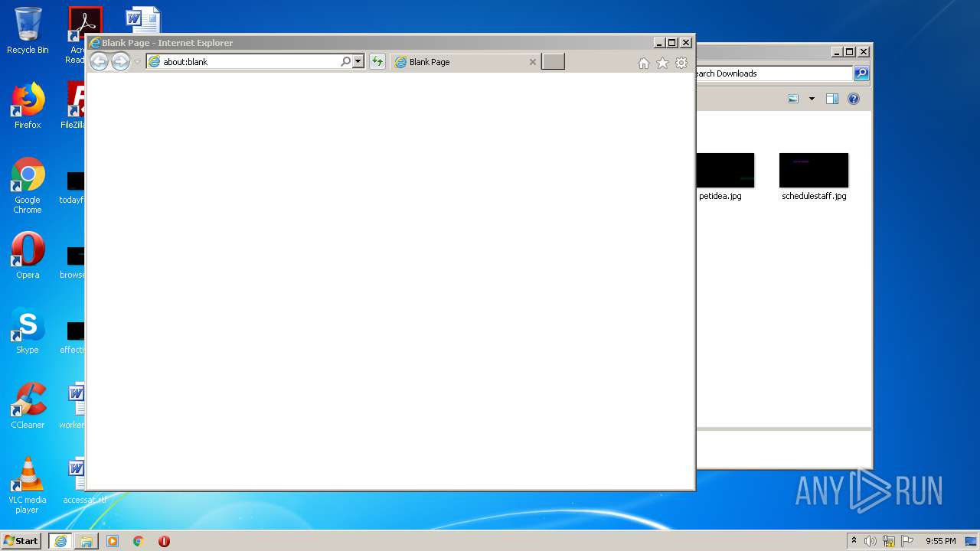Toggle preview pane in Downloads window
This screenshot has height=551, width=980.
[832, 99]
